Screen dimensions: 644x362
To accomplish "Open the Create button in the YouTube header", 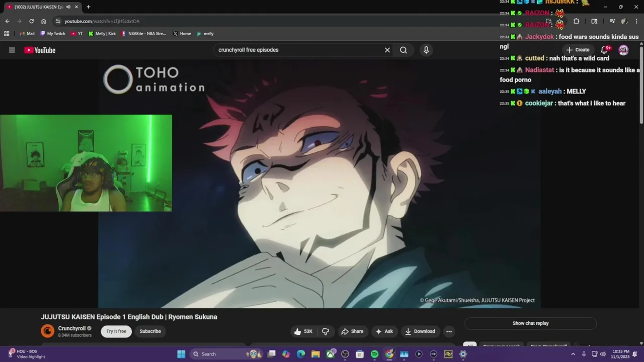I will 578,50.
